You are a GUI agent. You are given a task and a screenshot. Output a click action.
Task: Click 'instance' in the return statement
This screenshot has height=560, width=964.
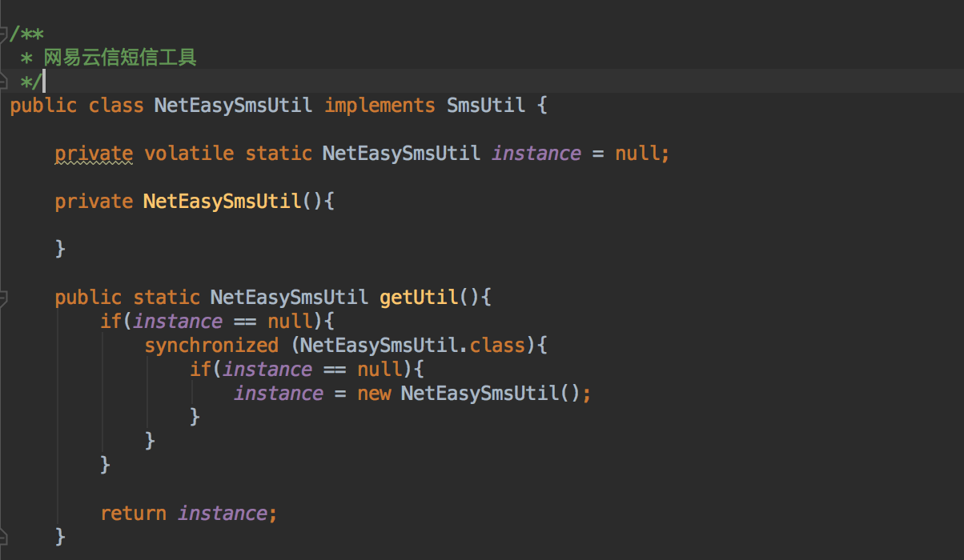[x=222, y=514]
